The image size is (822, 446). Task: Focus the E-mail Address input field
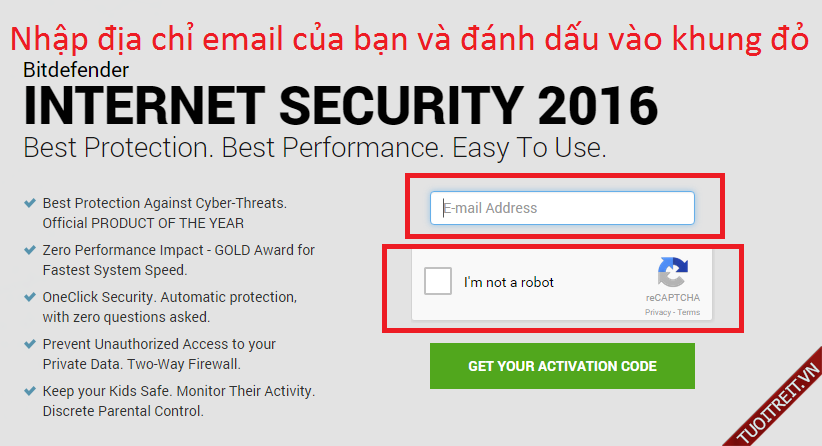click(562, 208)
